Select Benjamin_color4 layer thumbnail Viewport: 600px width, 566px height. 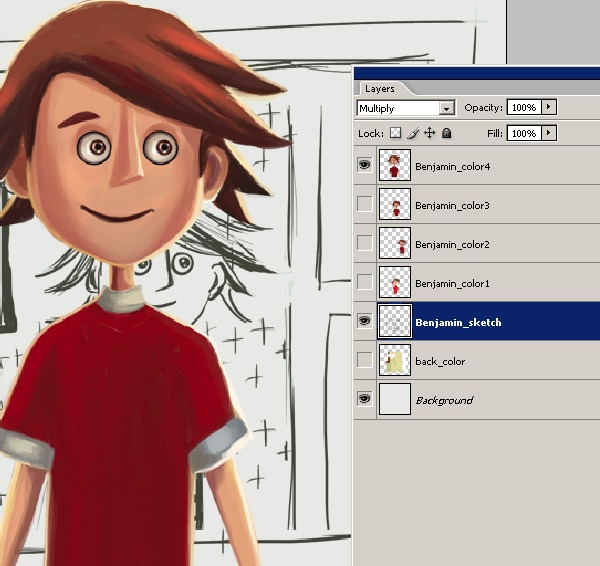coord(395,165)
